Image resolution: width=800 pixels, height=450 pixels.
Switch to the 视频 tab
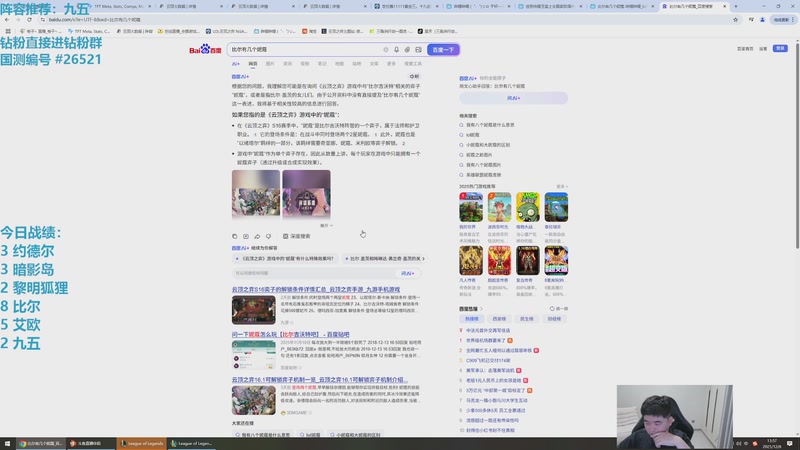click(305, 64)
